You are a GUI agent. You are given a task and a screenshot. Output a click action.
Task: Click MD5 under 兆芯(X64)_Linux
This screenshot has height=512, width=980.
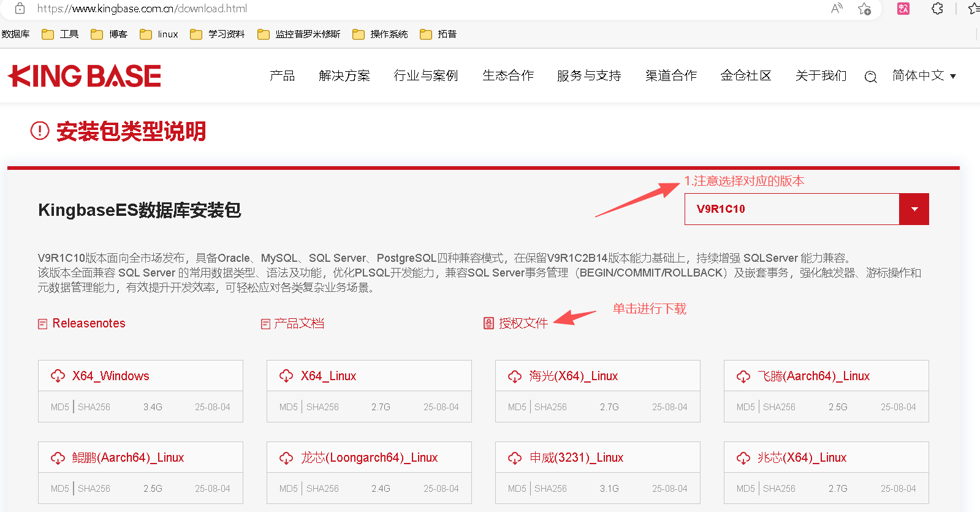[746, 489]
